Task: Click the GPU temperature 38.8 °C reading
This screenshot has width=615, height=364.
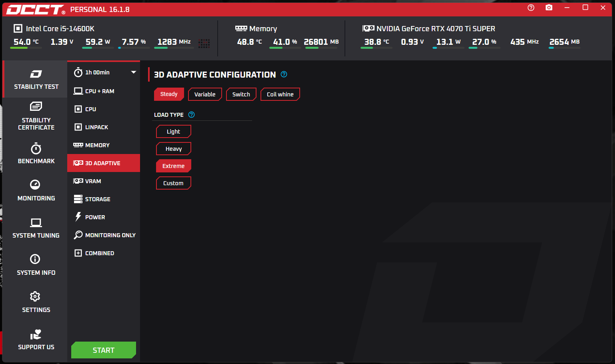Action: pyautogui.click(x=377, y=42)
